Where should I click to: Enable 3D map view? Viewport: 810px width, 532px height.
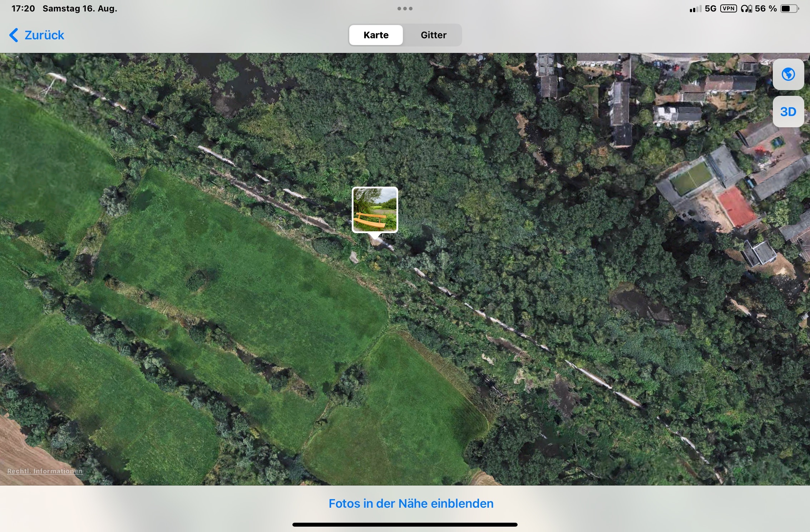[788, 112]
